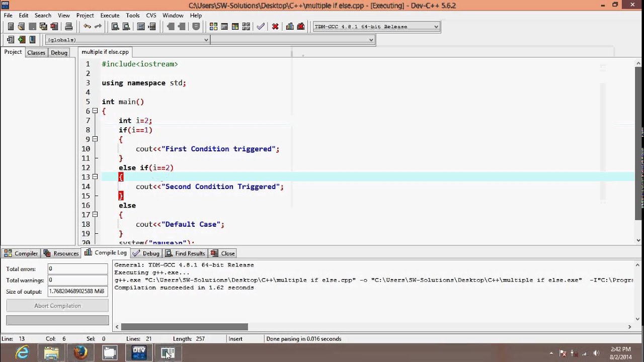Viewport: 644px width, 362px height.
Task: Open the CVS menu
Action: (151, 16)
